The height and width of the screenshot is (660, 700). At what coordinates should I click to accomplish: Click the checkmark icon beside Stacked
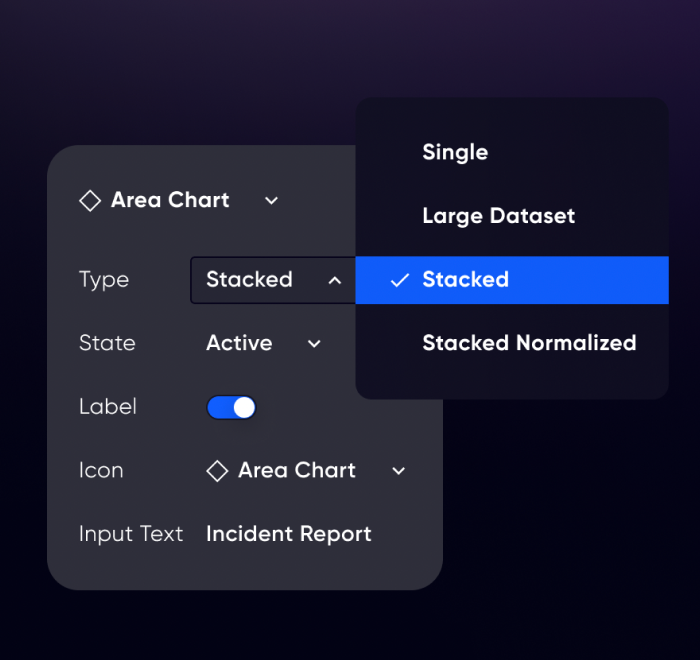(400, 280)
